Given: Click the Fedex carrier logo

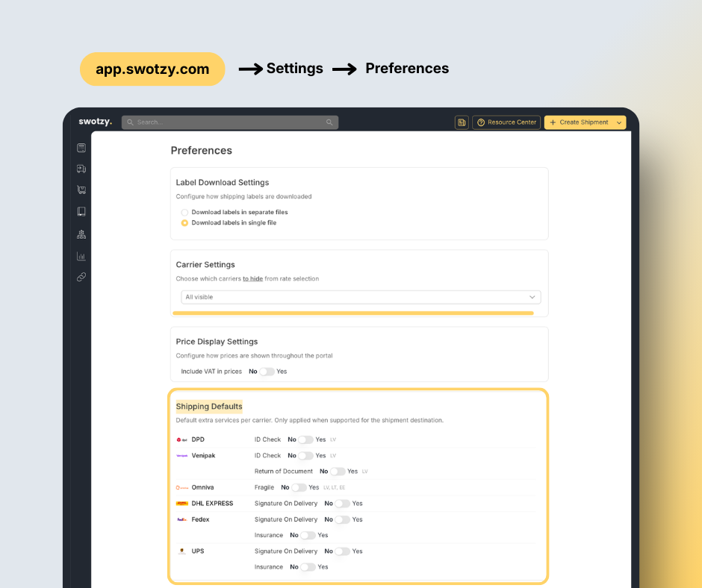Looking at the screenshot, I should click(181, 519).
